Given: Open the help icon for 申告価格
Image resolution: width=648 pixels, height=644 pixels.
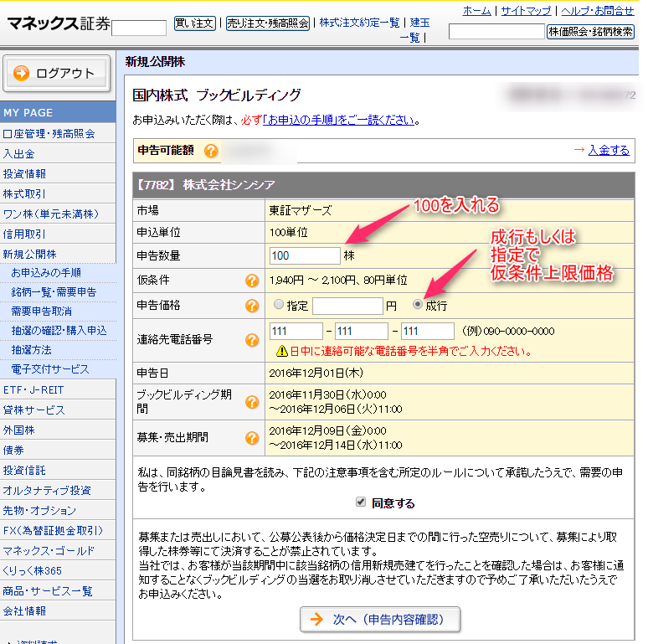Looking at the screenshot, I should pos(252,306).
